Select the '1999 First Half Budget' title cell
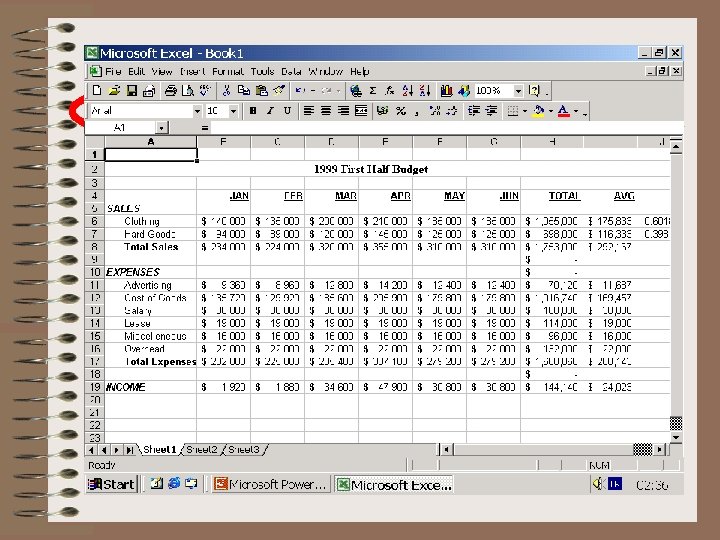720x540 pixels. click(x=371, y=169)
